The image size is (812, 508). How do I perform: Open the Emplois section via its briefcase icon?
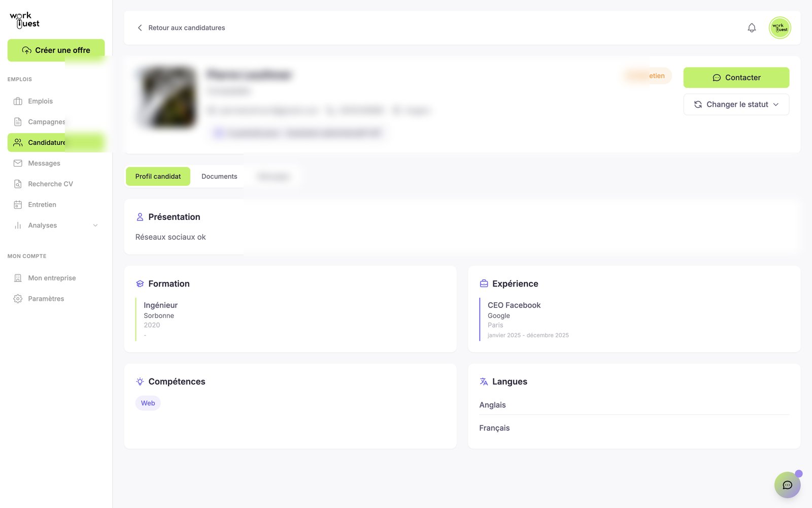[18, 101]
